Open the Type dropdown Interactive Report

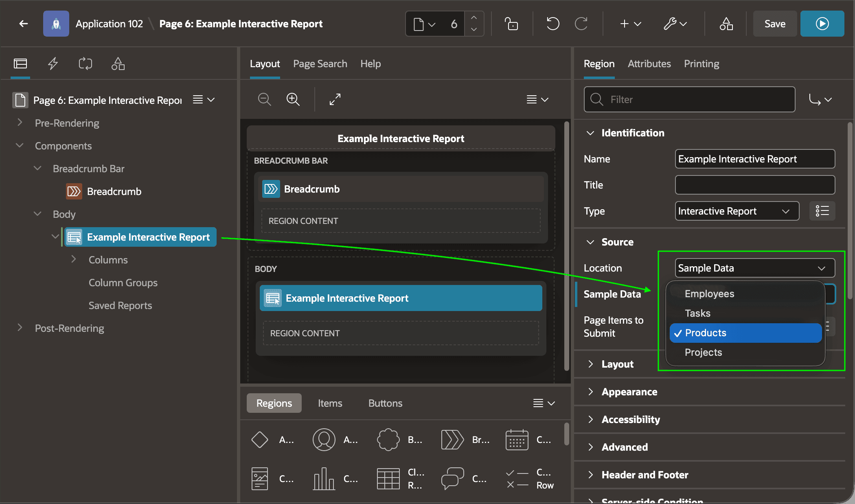(737, 211)
